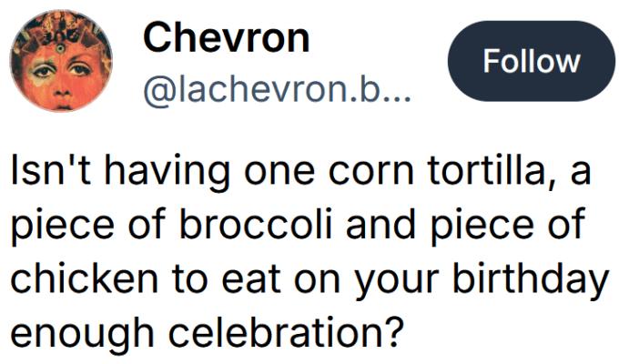Open the "Chevron" display name link
619x364 pixels.
[227, 38]
